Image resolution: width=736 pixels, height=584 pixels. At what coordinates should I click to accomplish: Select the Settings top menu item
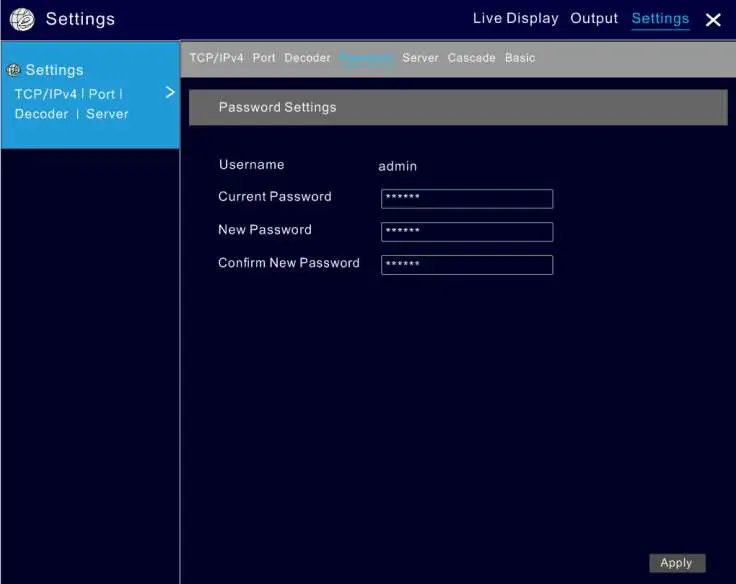(660, 19)
